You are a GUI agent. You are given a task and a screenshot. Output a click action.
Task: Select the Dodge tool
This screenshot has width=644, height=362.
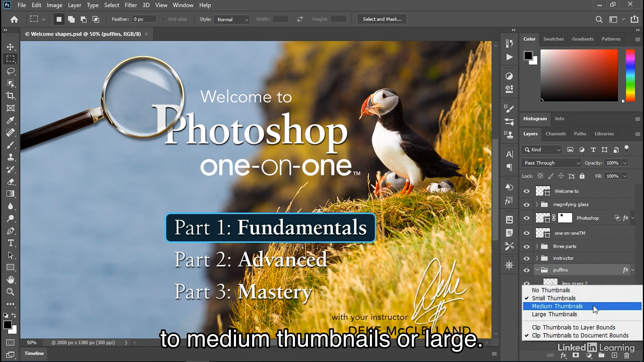[x=11, y=218]
